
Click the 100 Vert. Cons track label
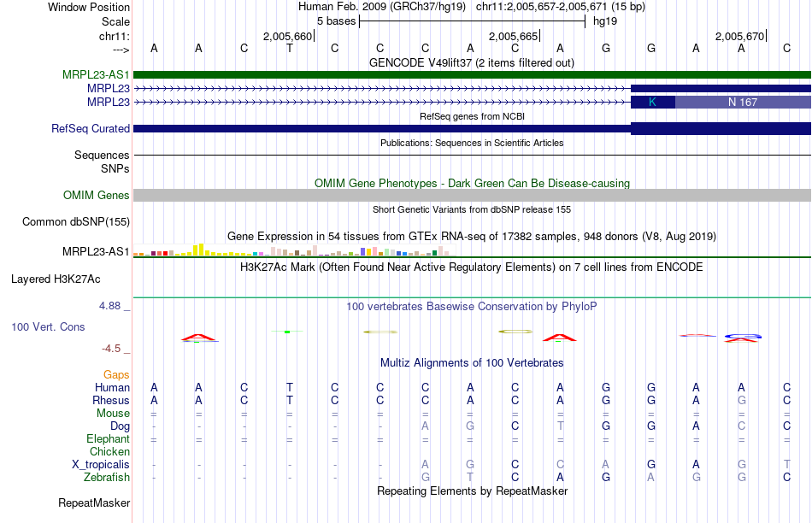click(48, 326)
